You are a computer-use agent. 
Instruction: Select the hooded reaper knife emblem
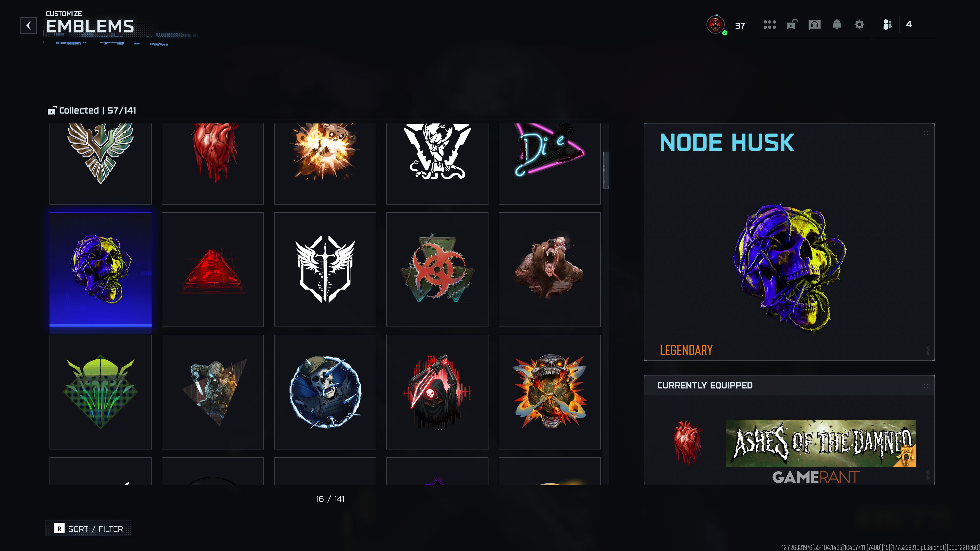437,392
